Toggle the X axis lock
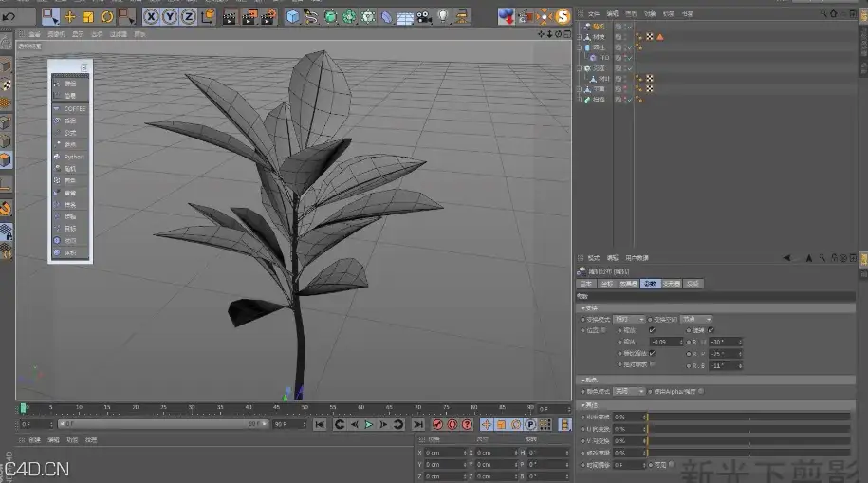This screenshot has height=483, width=868. point(151,17)
